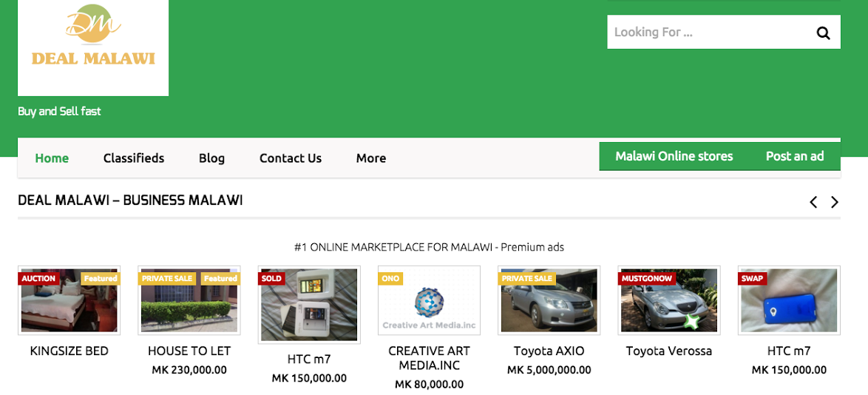868x395 pixels.
Task: Open the Home menu item
Action: (52, 158)
